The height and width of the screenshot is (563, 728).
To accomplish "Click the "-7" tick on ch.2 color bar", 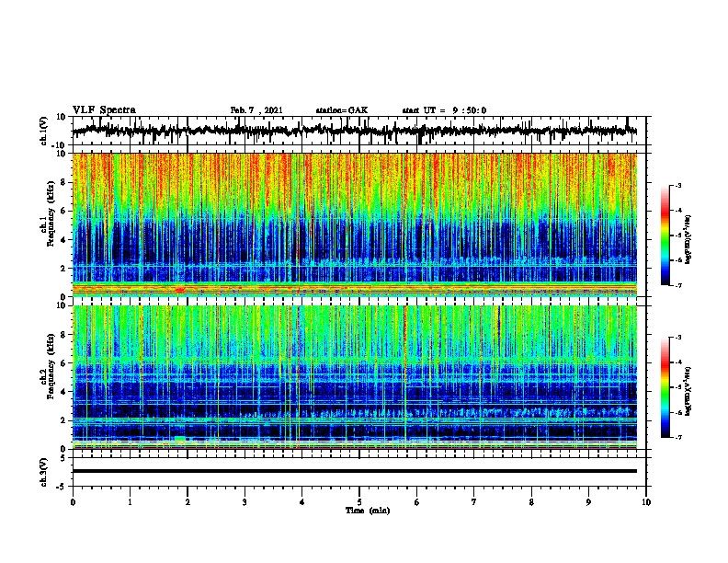I will (x=677, y=438).
